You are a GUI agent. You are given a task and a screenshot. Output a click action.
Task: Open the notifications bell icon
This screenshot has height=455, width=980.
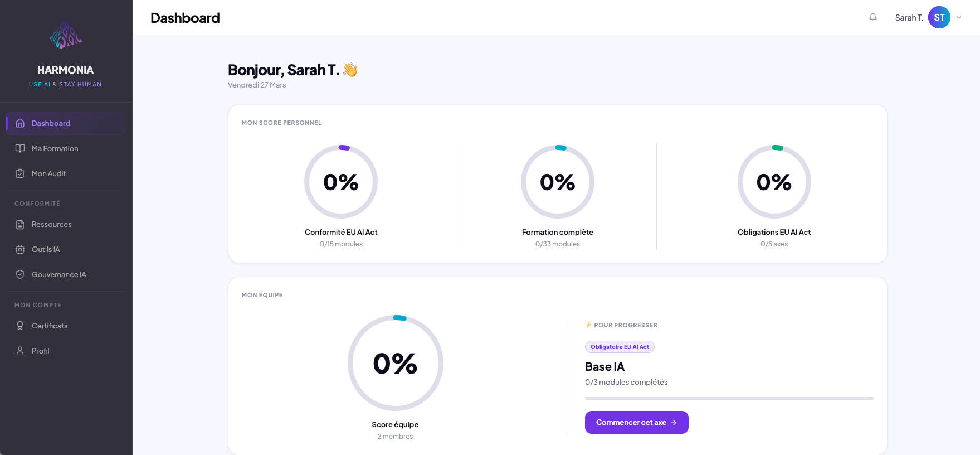[873, 17]
